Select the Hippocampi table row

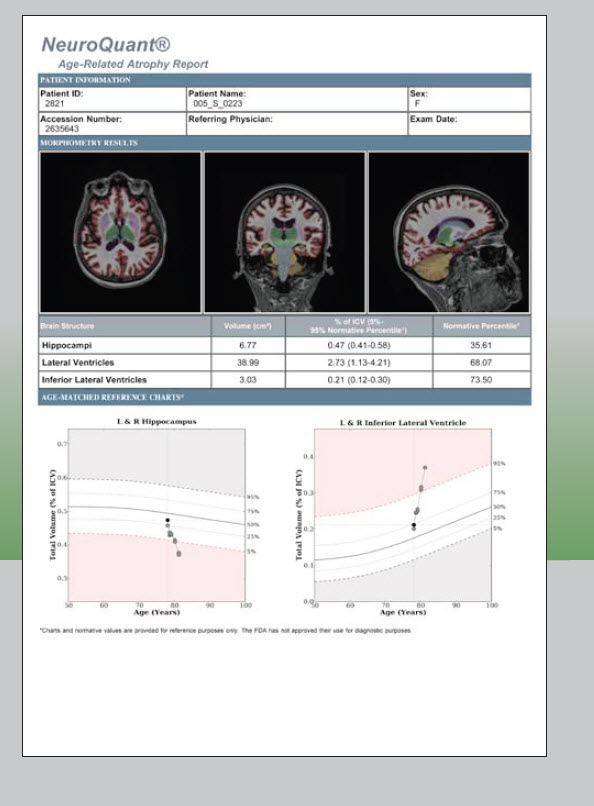click(x=285, y=345)
